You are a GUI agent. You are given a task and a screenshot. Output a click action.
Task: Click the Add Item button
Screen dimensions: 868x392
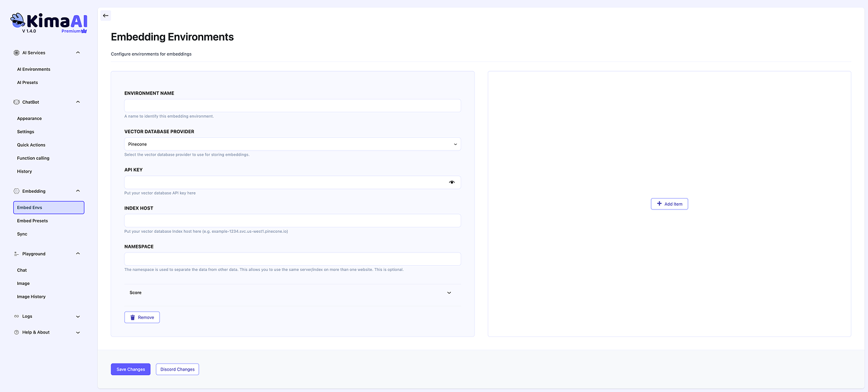(x=669, y=203)
